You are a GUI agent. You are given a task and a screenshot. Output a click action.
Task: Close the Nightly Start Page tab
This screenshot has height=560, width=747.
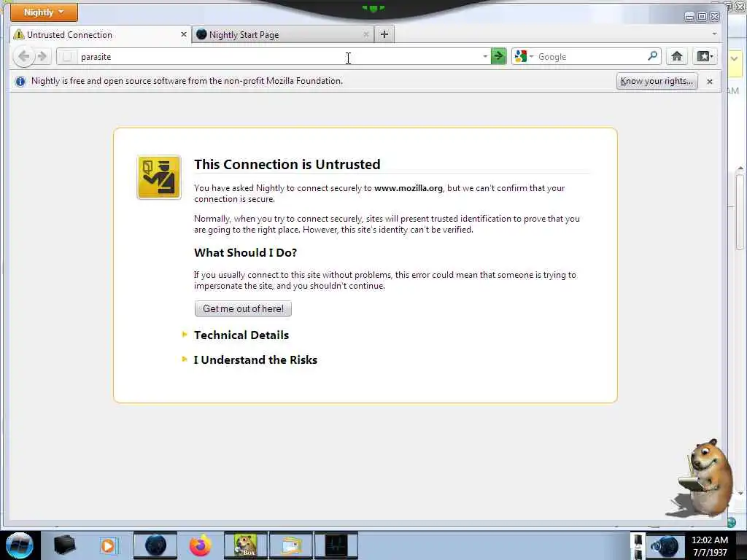pos(366,35)
